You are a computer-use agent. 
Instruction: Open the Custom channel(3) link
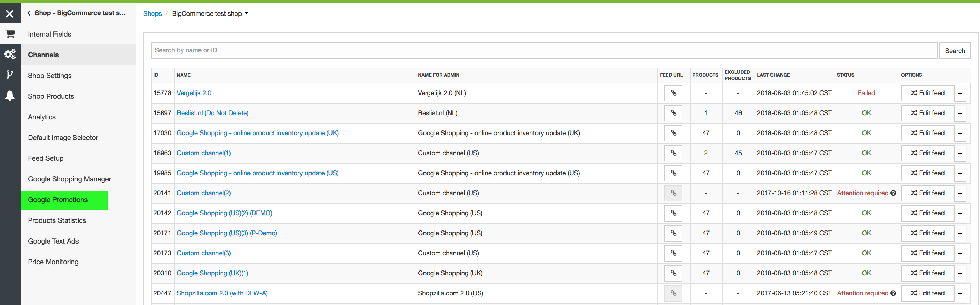click(x=204, y=253)
